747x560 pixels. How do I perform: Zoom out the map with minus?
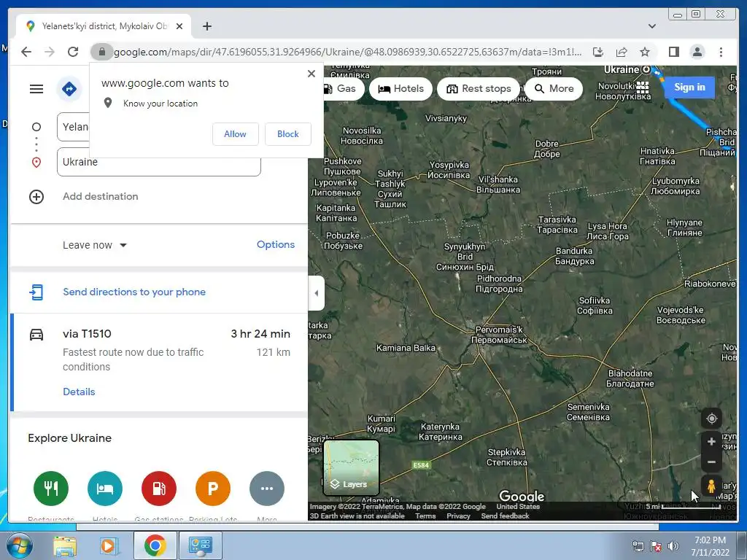pos(711,462)
